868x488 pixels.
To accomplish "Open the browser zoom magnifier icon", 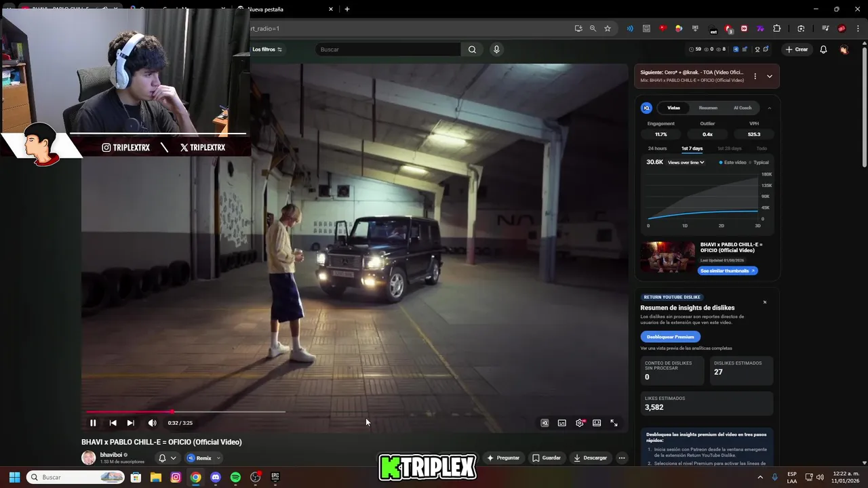I will click(593, 28).
